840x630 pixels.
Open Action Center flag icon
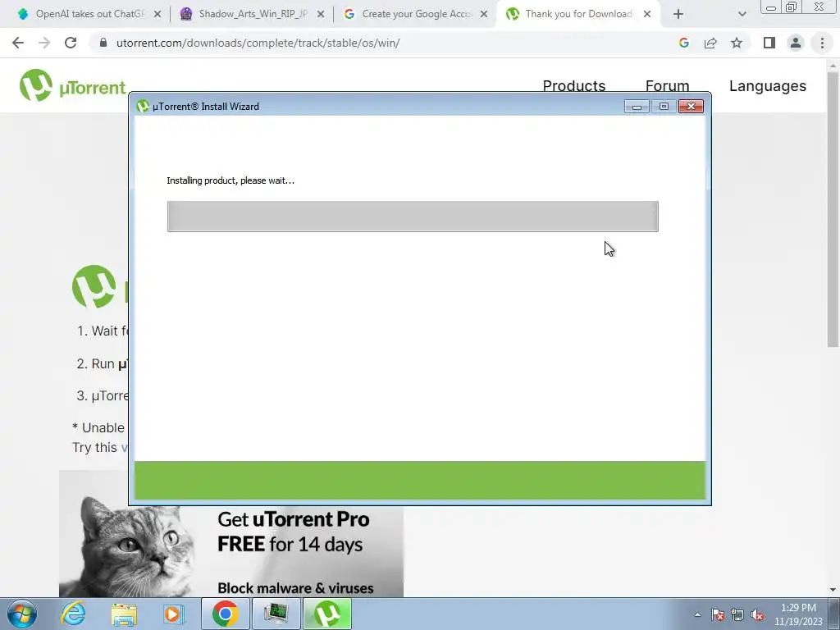[718, 614]
